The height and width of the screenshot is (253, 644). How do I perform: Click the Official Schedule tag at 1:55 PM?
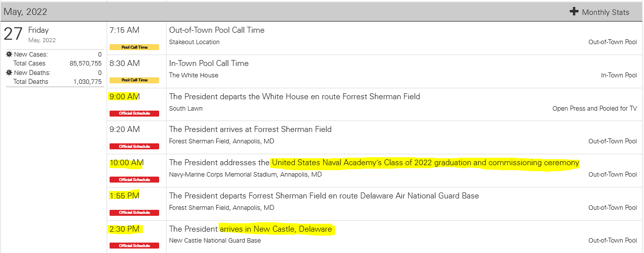(134, 212)
